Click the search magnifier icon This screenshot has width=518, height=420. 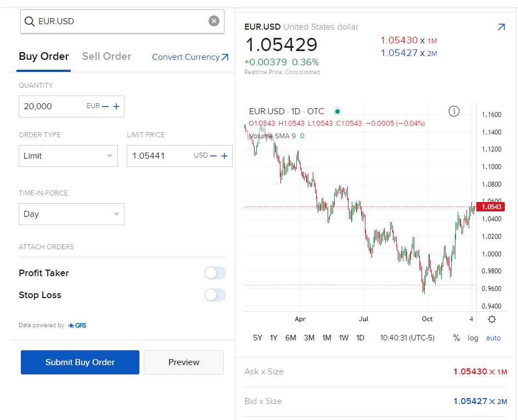(x=30, y=21)
